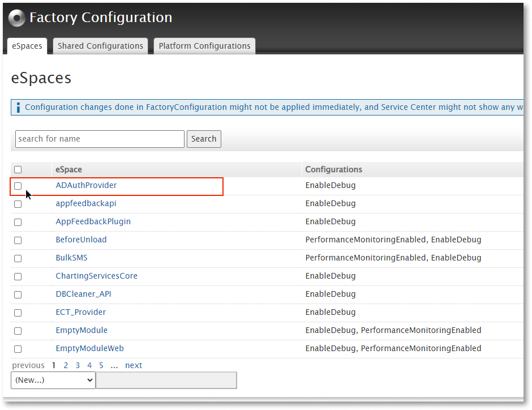Click the next pagination link

point(134,365)
